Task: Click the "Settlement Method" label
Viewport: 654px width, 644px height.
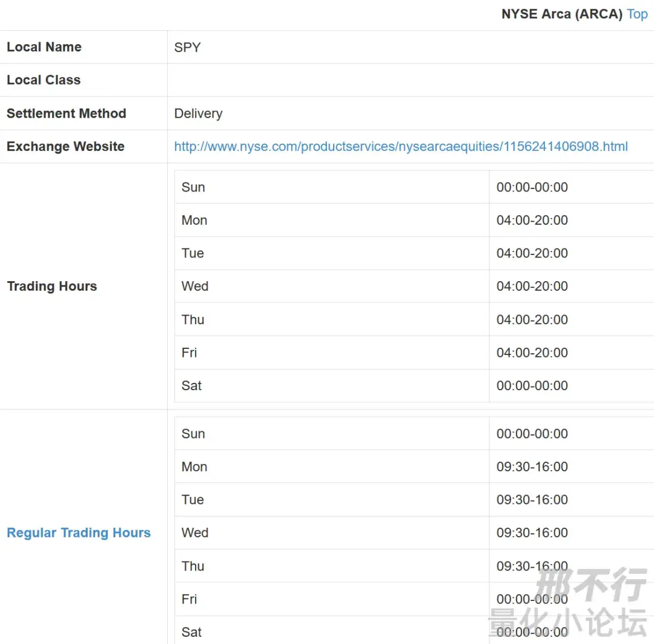Action: [x=67, y=113]
